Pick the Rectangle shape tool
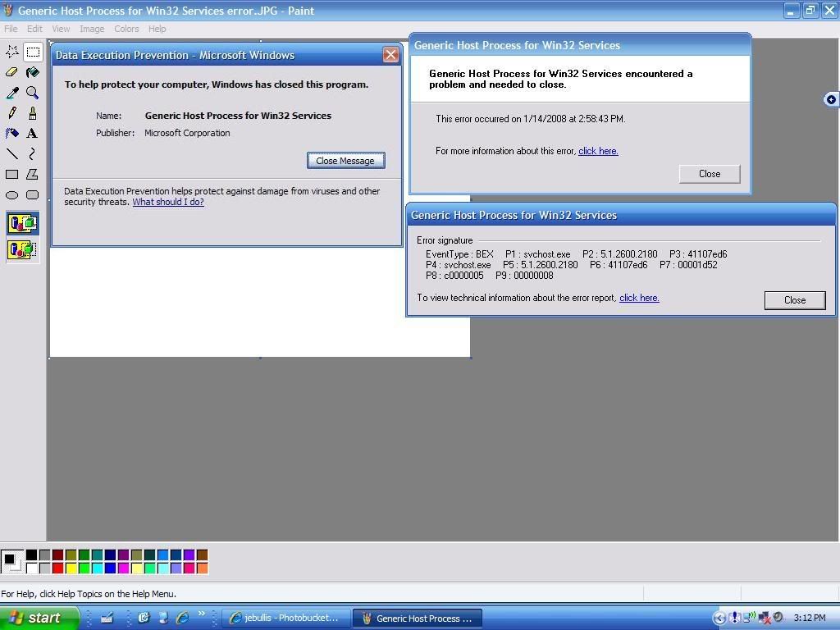Screen dimensions: 840x630 pos(11,175)
